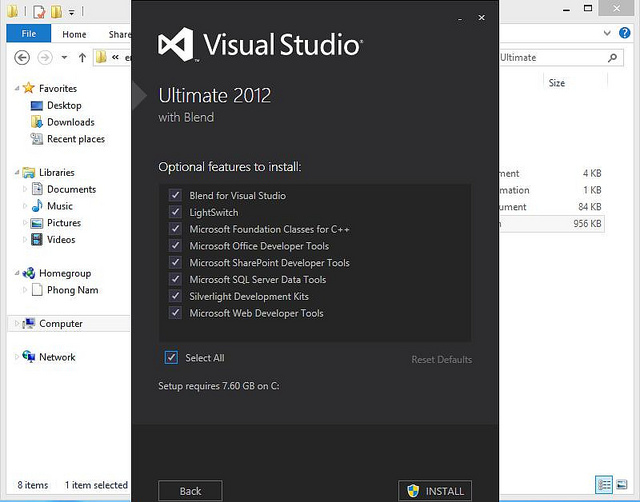
Task: Toggle Microsoft SharePoint Developer Tools checkbox
Action: click(x=175, y=262)
